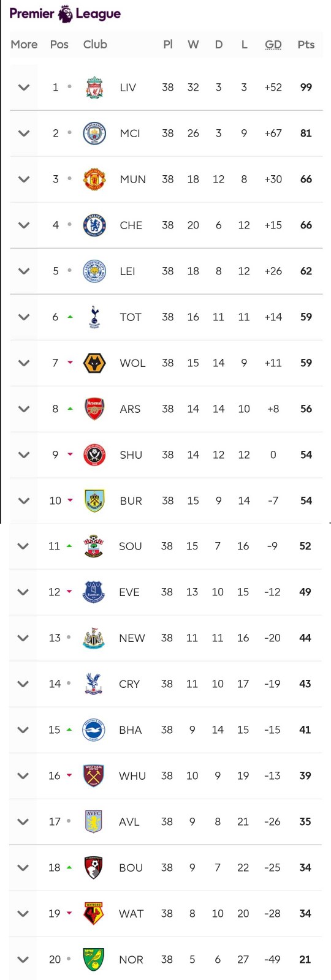331x980 pixels.
Task: Expand the Leicester row chevron
Action: click(x=24, y=271)
